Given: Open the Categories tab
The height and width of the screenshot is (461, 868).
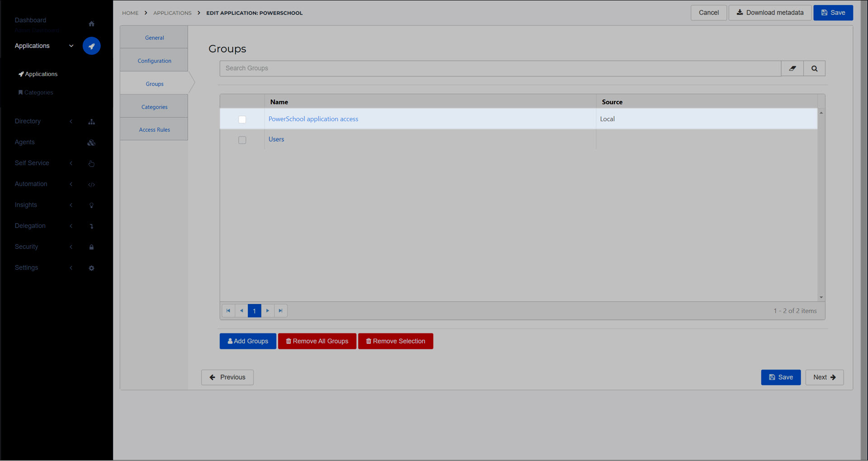Looking at the screenshot, I should (154, 107).
